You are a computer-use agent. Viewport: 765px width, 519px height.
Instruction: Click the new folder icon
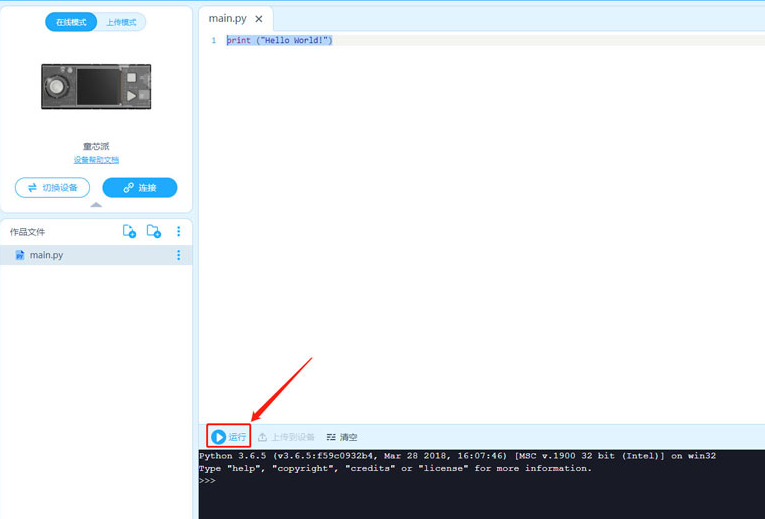click(154, 231)
